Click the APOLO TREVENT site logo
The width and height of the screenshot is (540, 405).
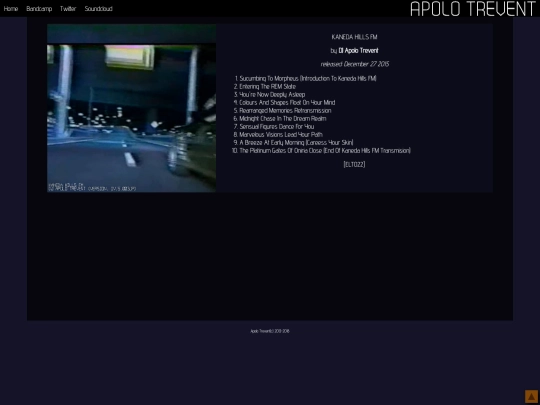(474, 9)
